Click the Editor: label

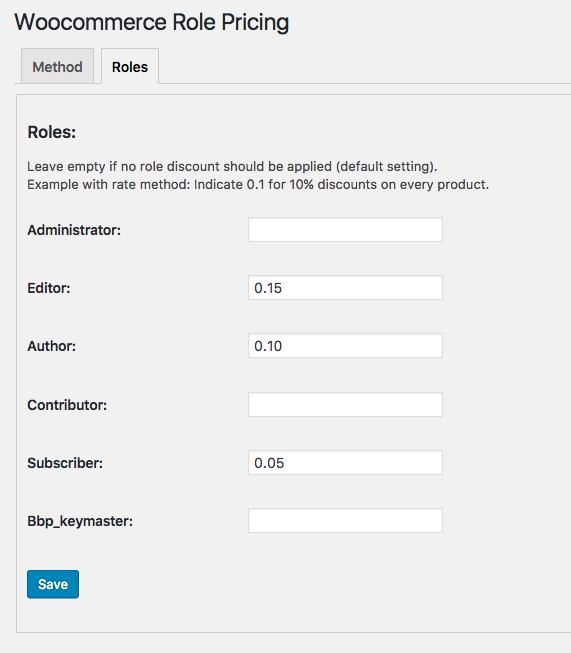[49, 288]
